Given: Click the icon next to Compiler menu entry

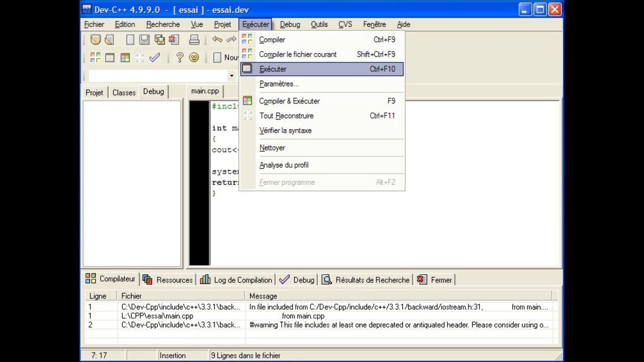Looking at the screenshot, I should [247, 39].
